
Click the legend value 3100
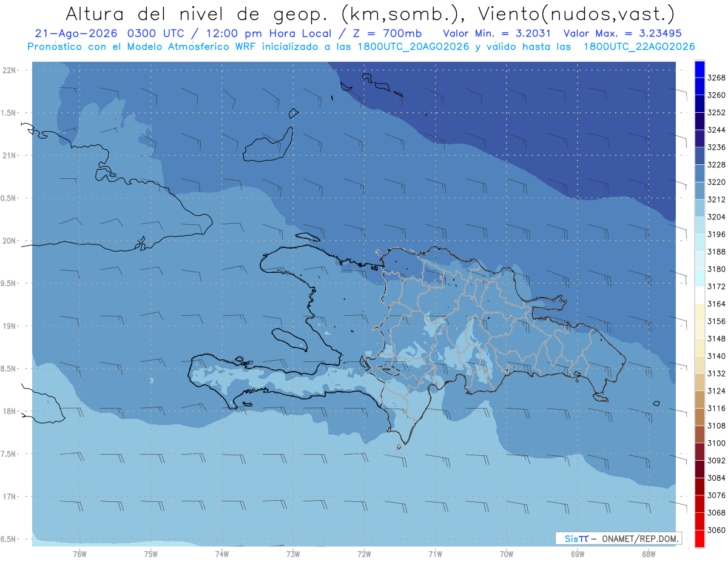716,443
